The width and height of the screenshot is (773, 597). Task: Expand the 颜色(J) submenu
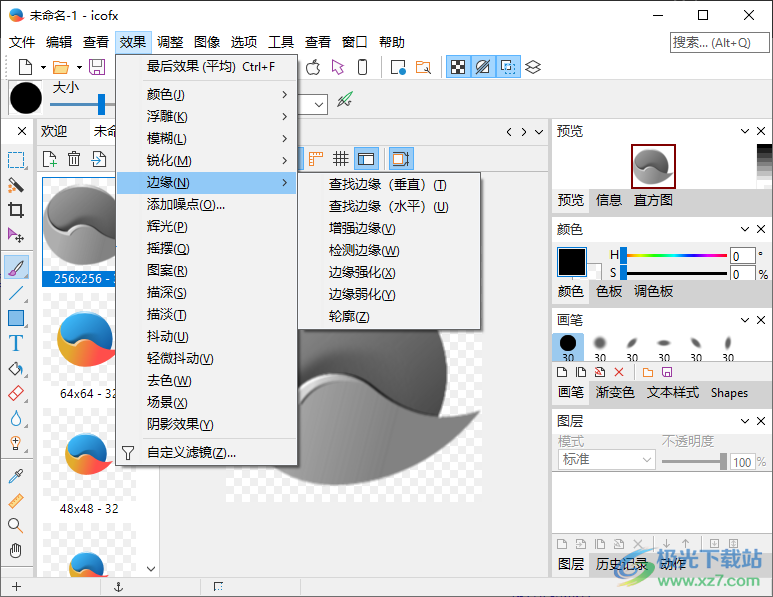[207, 94]
